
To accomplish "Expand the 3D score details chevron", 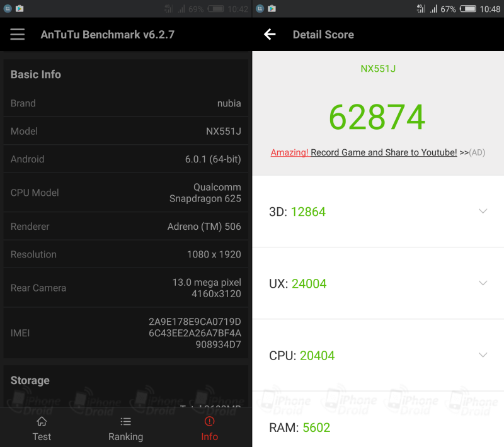I will coord(483,211).
